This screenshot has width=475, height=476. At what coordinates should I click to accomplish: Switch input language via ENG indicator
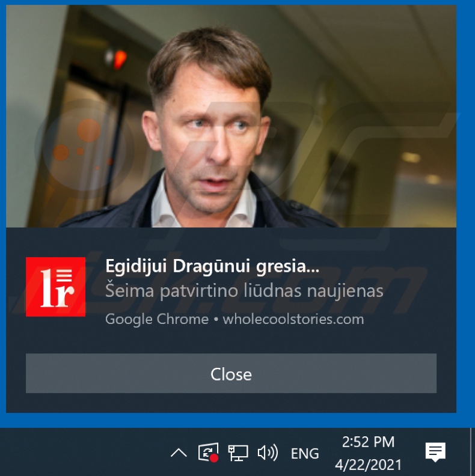[x=305, y=454]
